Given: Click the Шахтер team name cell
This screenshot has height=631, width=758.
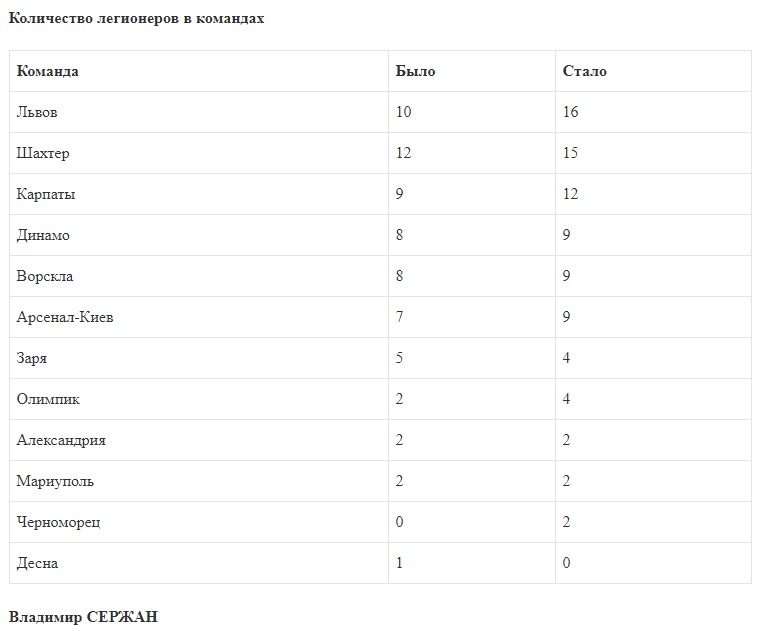Looking at the screenshot, I should pos(43,153).
